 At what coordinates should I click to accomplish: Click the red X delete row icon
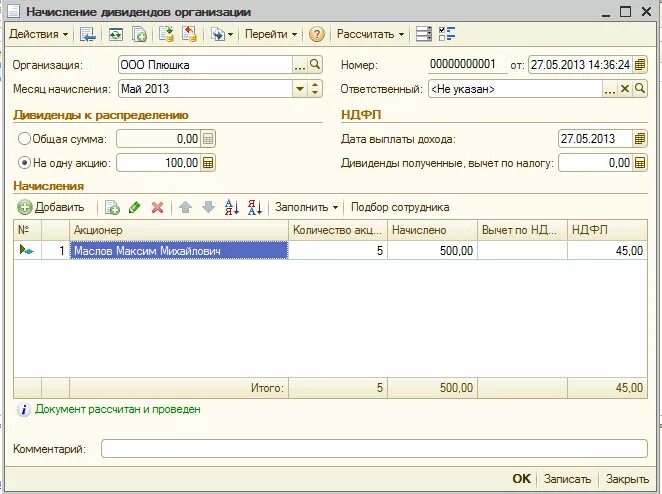(x=157, y=207)
